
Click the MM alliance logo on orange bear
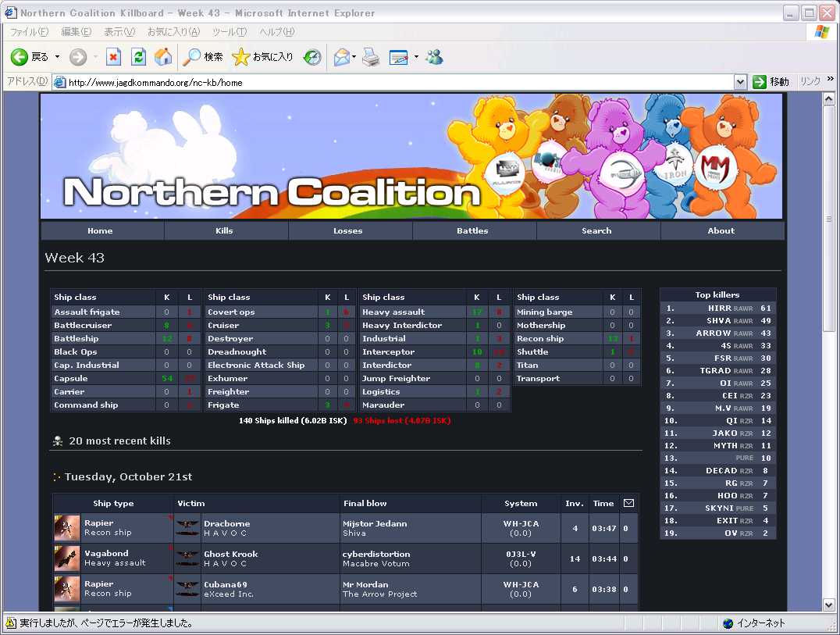(x=716, y=167)
